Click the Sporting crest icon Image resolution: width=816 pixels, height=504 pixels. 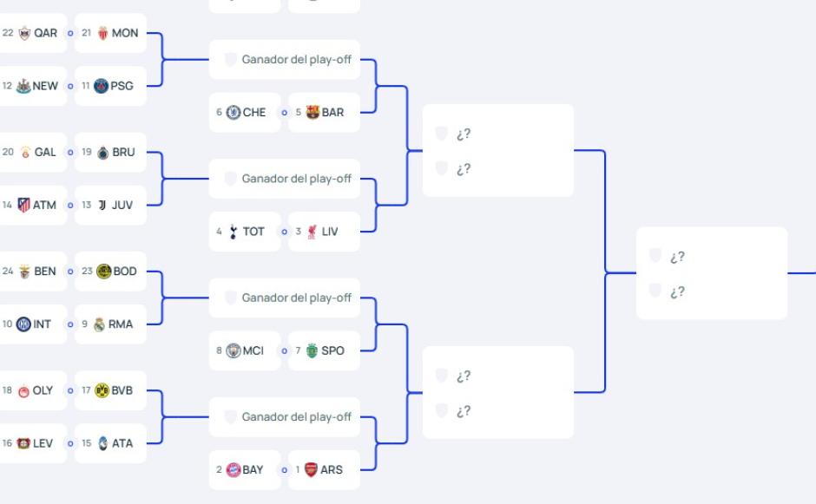pos(313,350)
